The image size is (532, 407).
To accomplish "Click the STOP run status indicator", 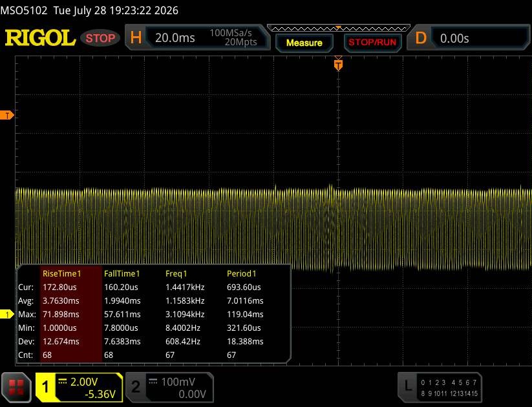I will 100,38.
